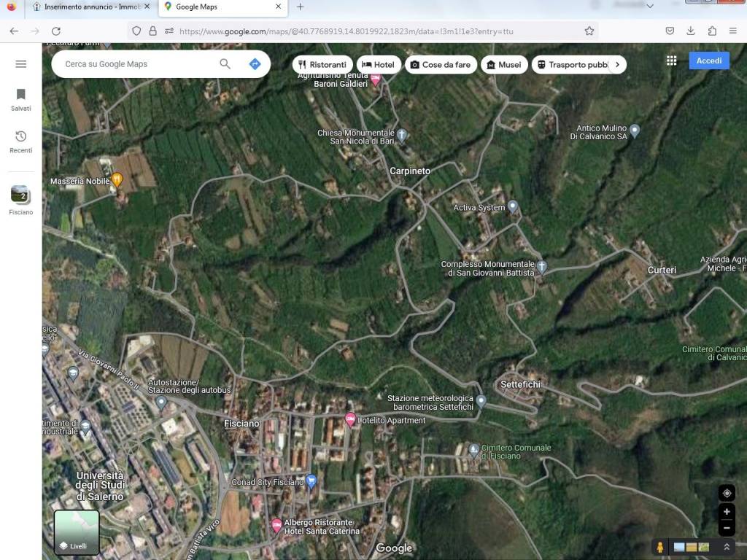747x560 pixels.
Task: Open the Livelli layers selector
Action: point(76,532)
